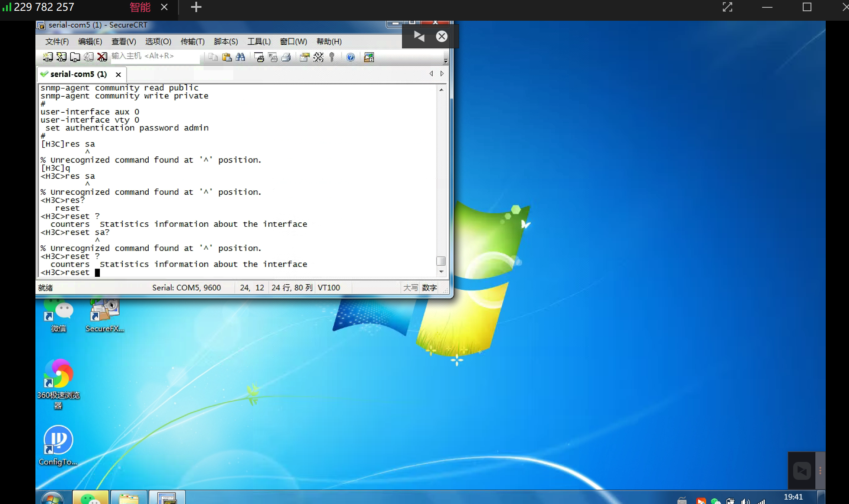Open Session Options toolbar icon
This screenshot has width=849, height=504.
tap(304, 57)
